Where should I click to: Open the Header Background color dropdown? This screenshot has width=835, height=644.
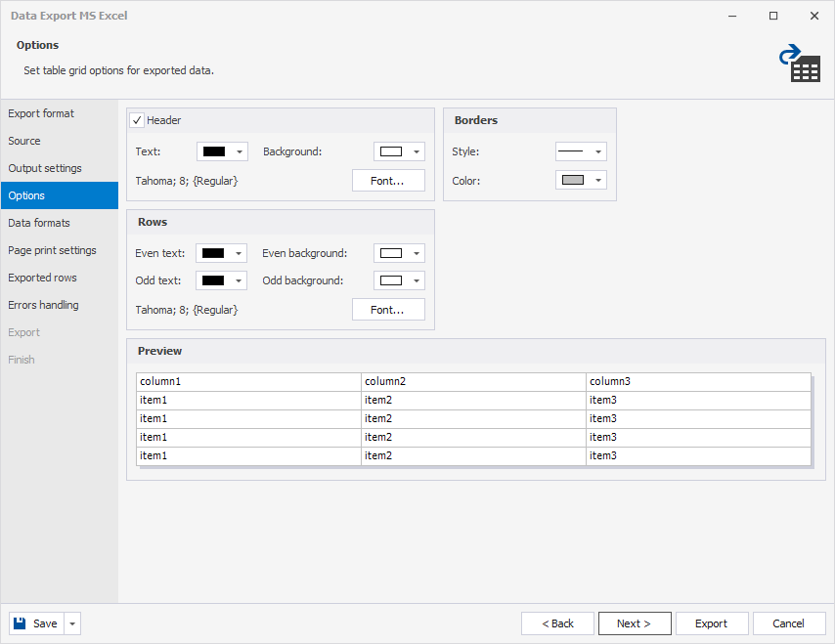tap(416, 151)
